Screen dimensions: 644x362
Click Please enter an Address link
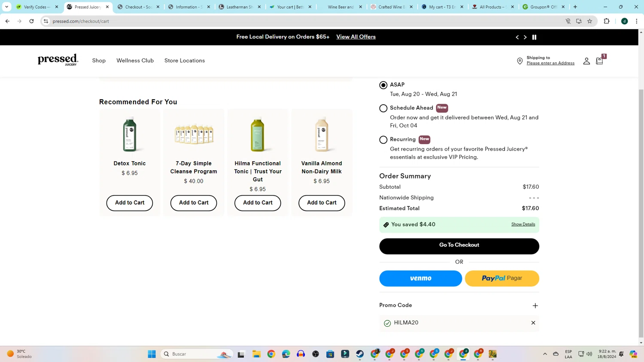click(550, 63)
